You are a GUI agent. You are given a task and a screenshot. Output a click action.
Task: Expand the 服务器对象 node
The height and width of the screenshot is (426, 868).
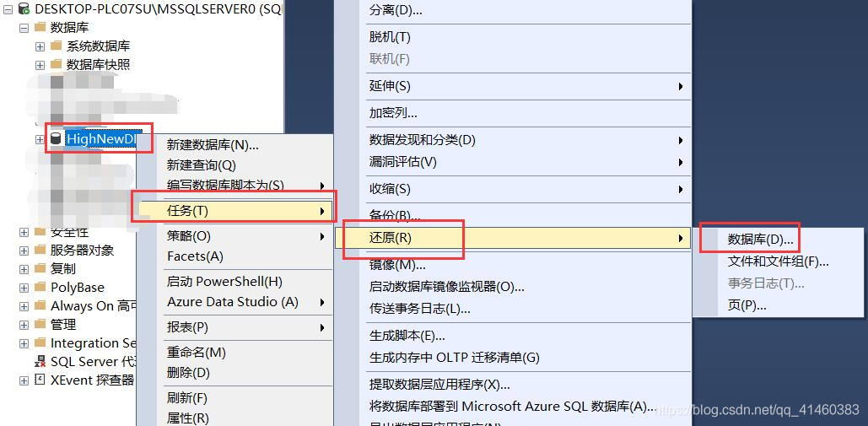24,251
